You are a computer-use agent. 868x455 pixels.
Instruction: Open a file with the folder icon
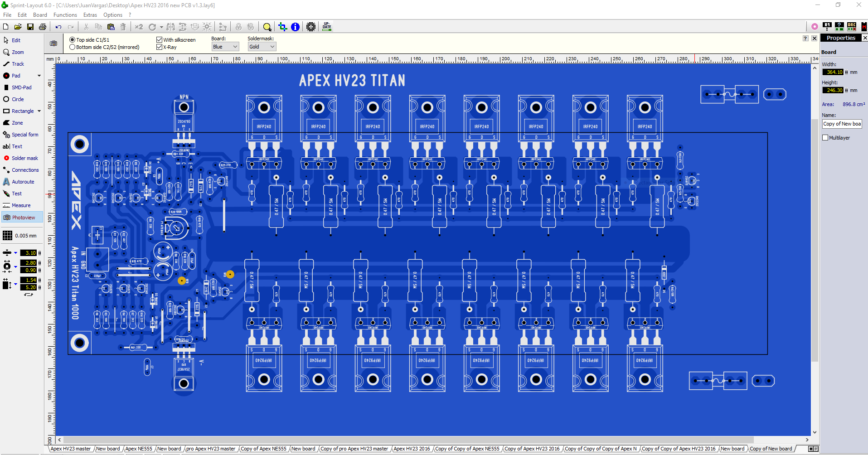click(x=18, y=27)
